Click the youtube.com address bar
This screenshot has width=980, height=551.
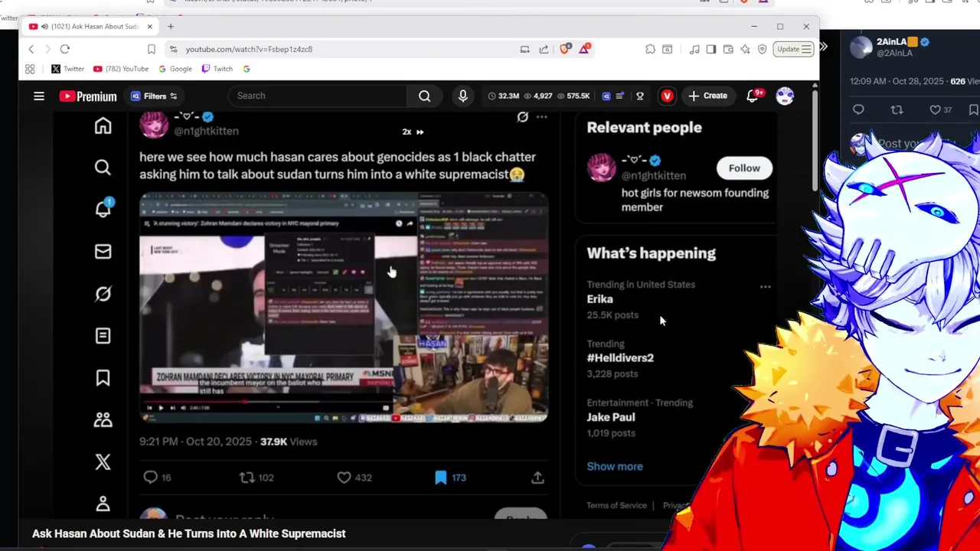337,49
